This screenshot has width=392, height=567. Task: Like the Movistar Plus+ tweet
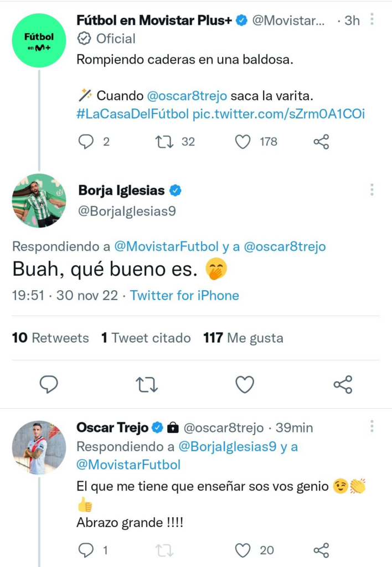[243, 142]
